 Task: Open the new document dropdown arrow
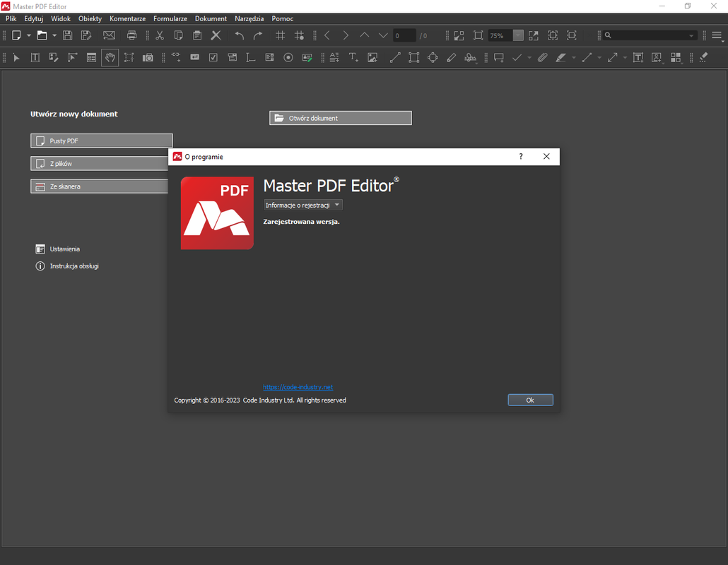pyautogui.click(x=29, y=36)
